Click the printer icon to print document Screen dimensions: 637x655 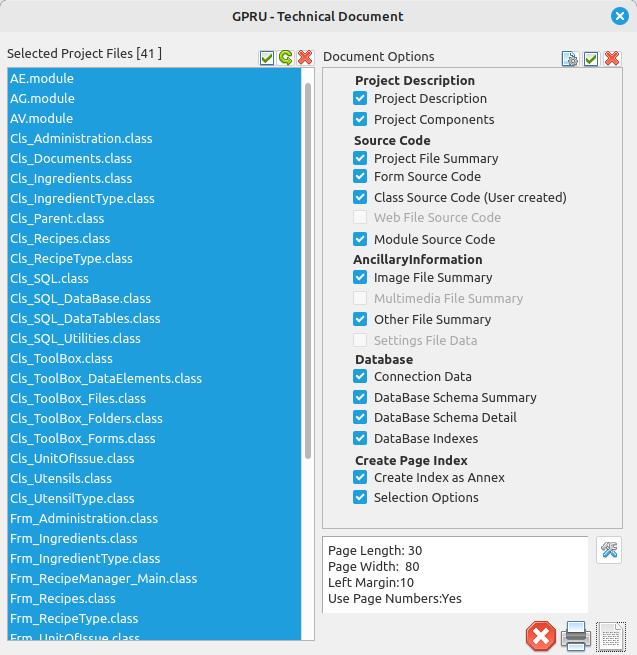click(575, 635)
